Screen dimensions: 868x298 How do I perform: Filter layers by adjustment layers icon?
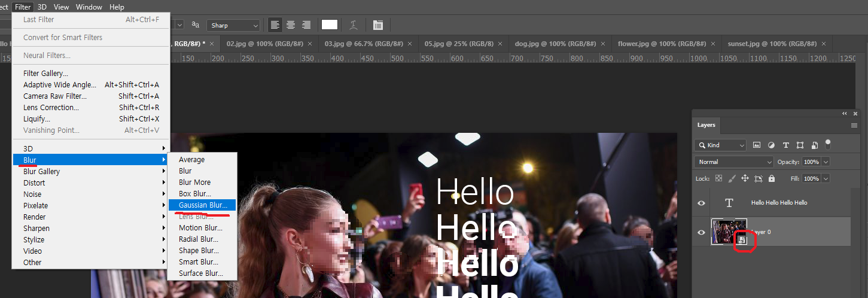pyautogui.click(x=771, y=145)
